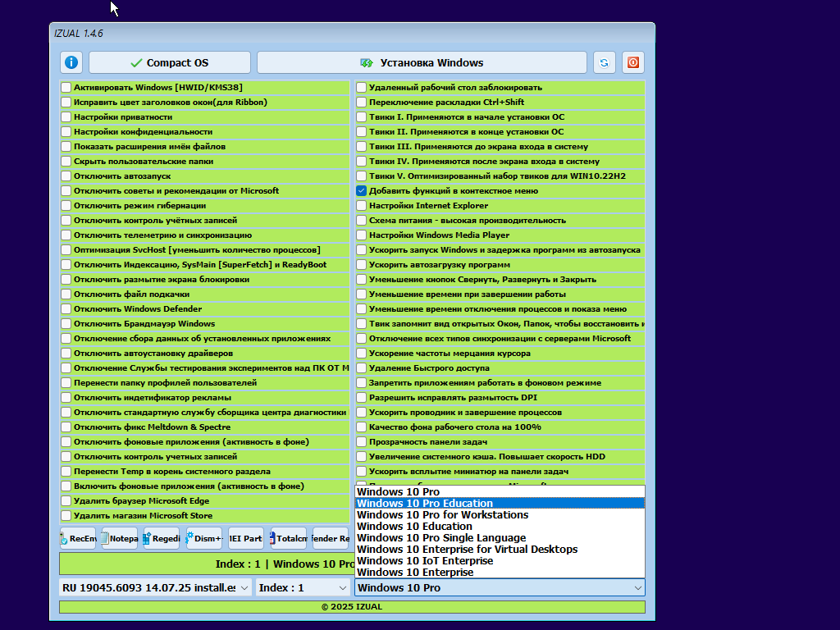The image size is (840, 630).
Task: Tick Оптимизация SvcHost уменьшить количество процессов
Action: (66, 249)
